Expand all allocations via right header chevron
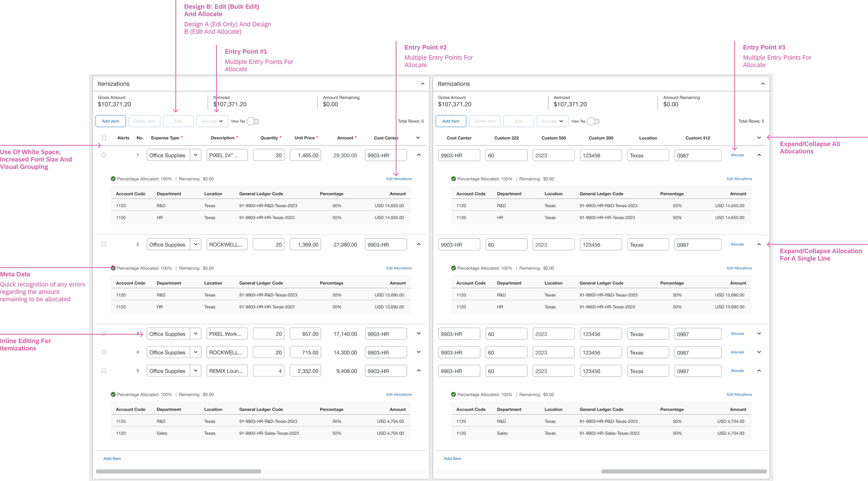 [759, 138]
